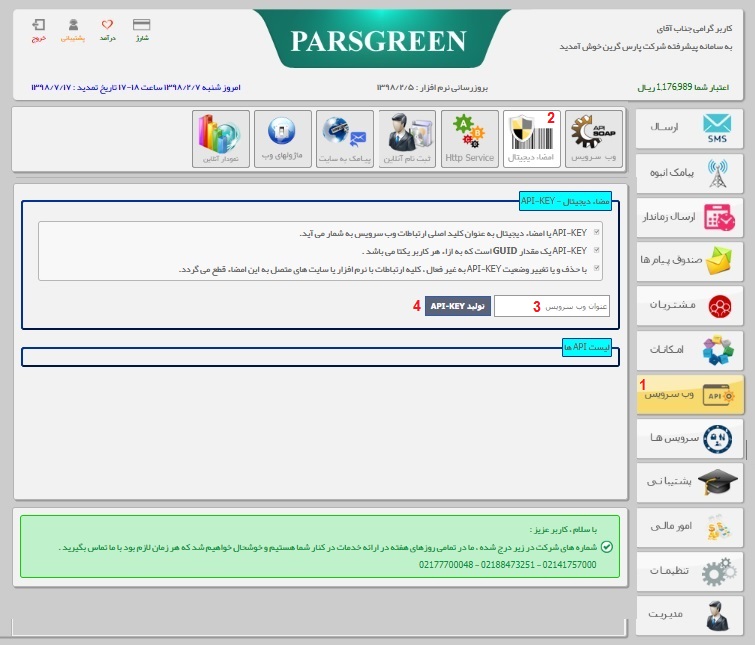
Task: Toggle the first API-KEY info checkbox
Action: click(x=598, y=233)
